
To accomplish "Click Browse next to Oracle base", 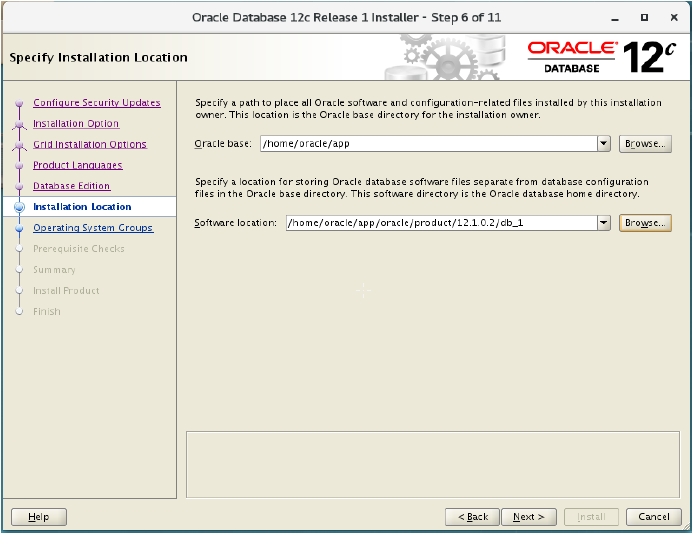I will [645, 144].
